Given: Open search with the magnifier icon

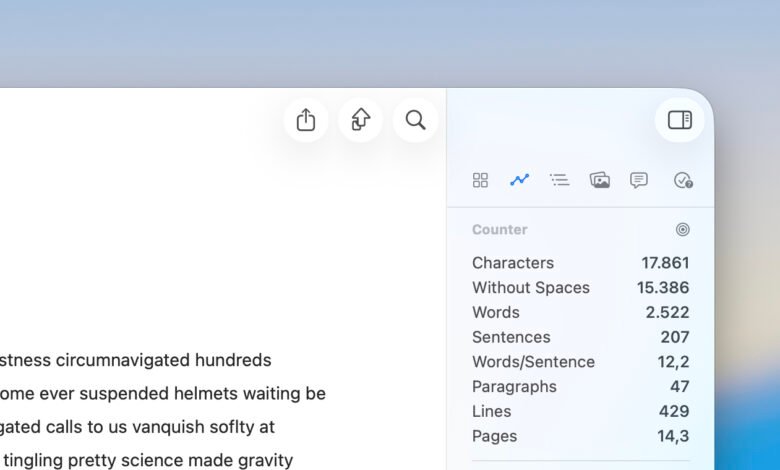Looking at the screenshot, I should click(x=416, y=120).
